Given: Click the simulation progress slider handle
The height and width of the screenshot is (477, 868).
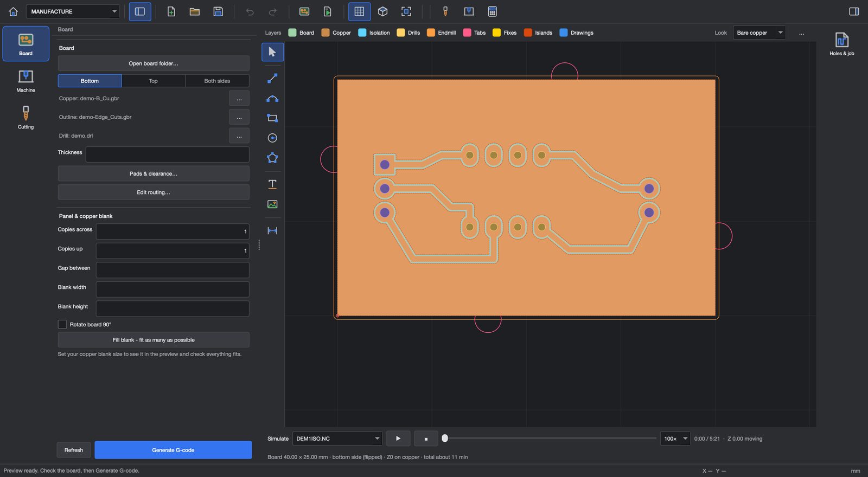Looking at the screenshot, I should [445, 439].
